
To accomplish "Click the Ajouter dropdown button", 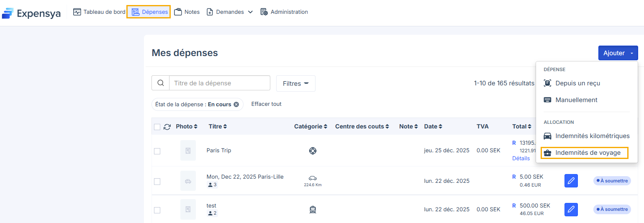I will click(618, 53).
